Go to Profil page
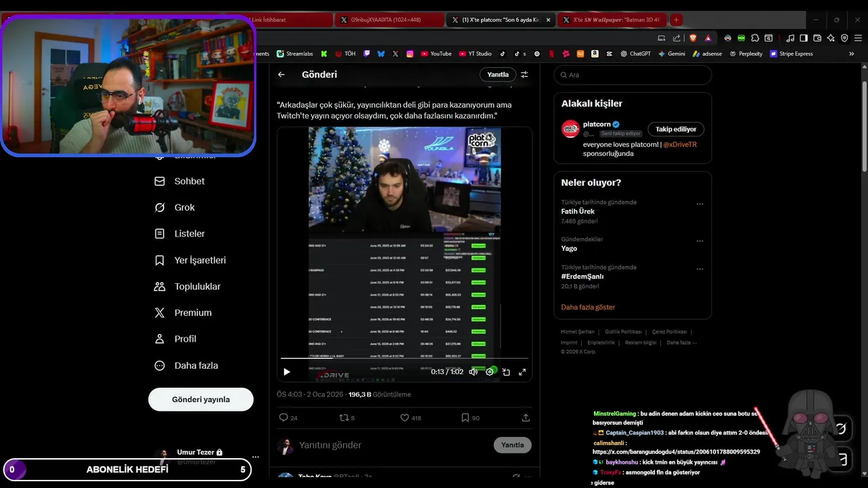This screenshot has height=488, width=868. 175,339
